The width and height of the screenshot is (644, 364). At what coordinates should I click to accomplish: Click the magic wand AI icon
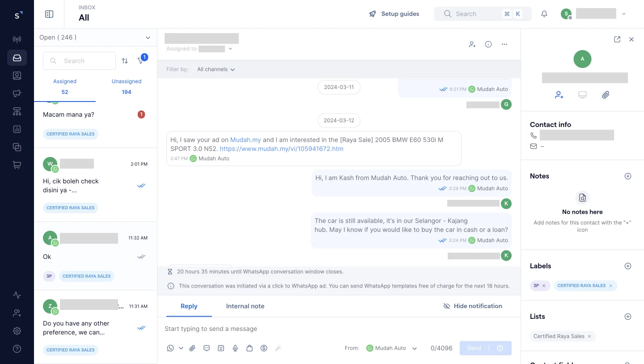278,348
